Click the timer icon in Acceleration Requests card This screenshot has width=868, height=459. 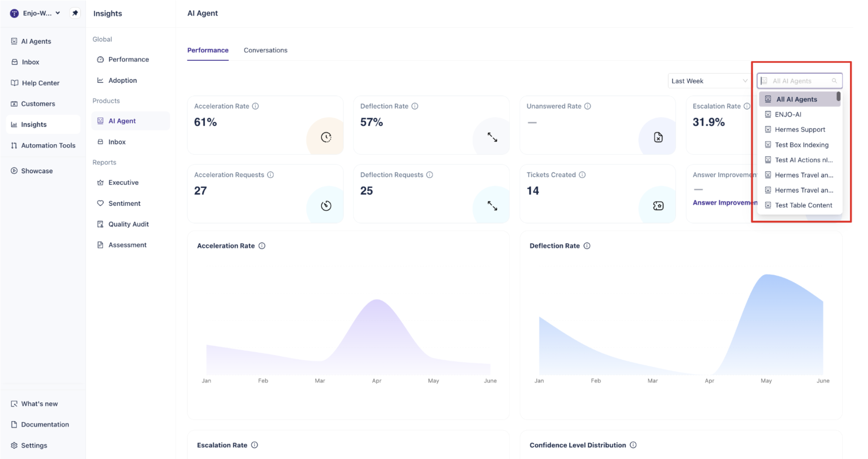[x=326, y=206]
